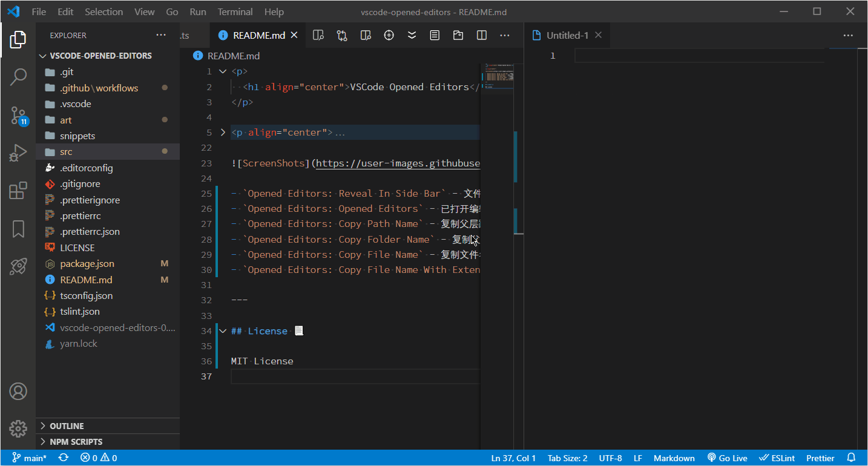Open yarn.lock in explorer
The height and width of the screenshot is (466, 868).
click(108, 344)
